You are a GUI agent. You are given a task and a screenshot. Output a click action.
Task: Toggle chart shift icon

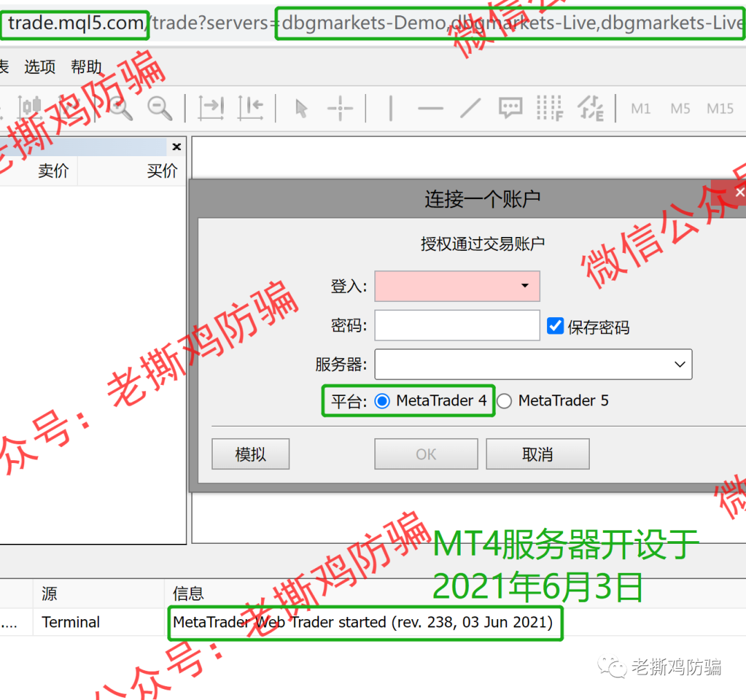(251, 108)
